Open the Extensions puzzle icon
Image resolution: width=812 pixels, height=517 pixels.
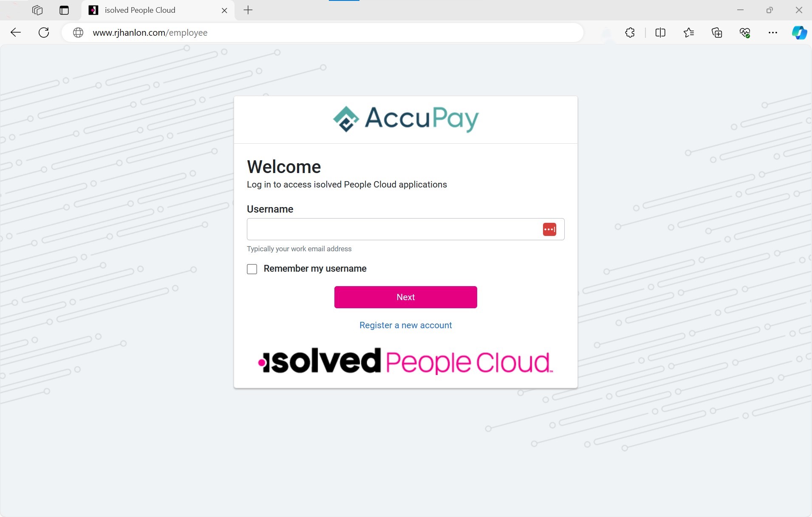tap(630, 33)
